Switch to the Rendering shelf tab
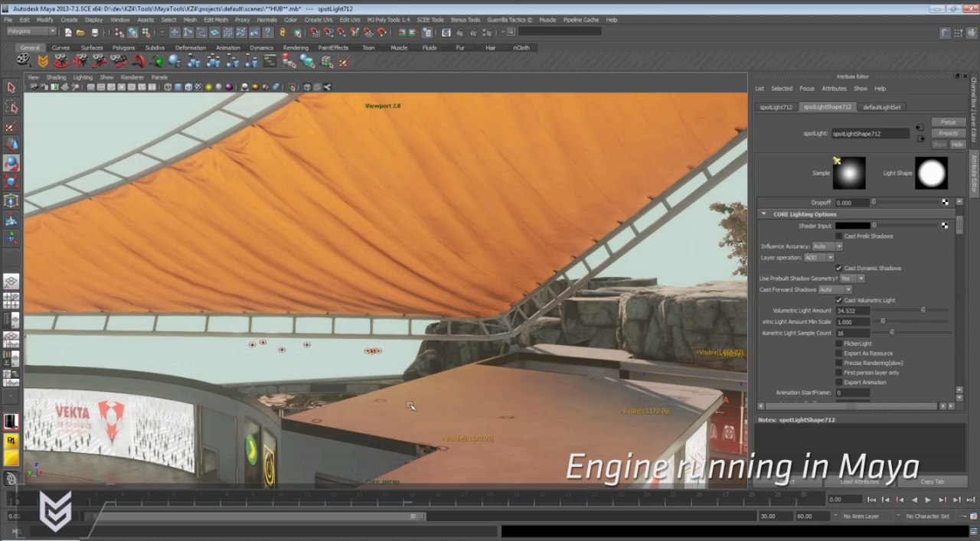The width and height of the screenshot is (980, 541). click(x=296, y=47)
